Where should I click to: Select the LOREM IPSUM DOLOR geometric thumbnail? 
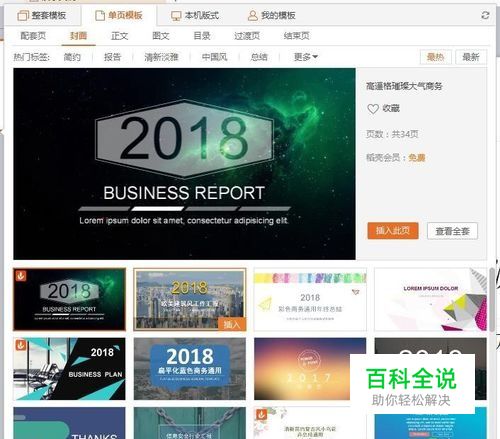pos(430,299)
